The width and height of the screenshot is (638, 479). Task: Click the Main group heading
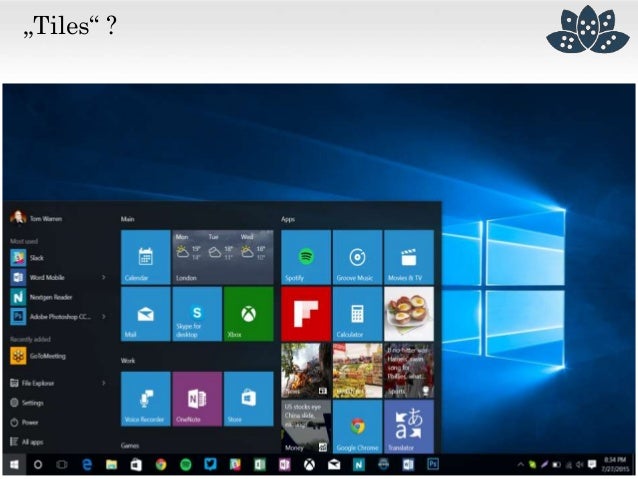click(127, 219)
